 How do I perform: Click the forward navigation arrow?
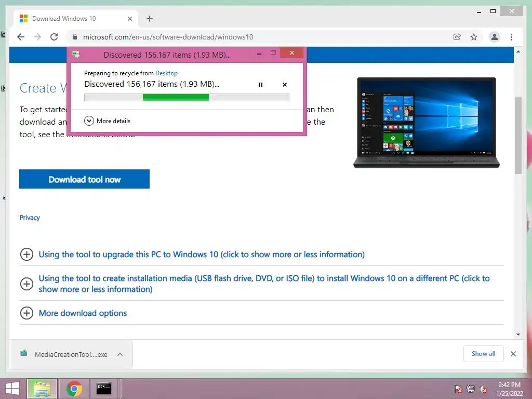37,37
